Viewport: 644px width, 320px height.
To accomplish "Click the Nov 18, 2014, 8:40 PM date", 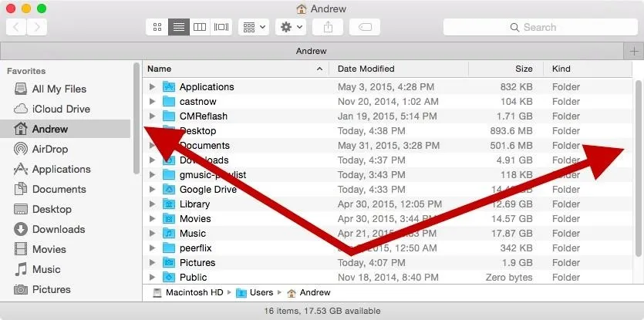I will 388,278.
